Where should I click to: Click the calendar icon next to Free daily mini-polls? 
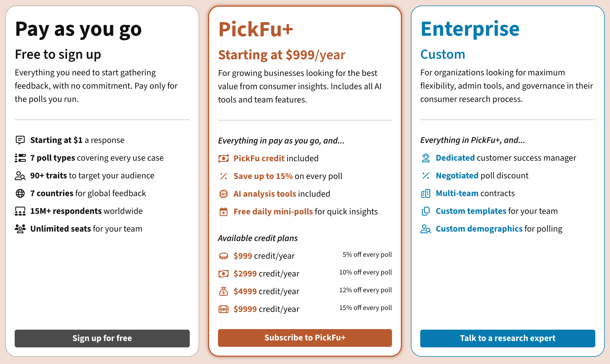click(x=224, y=212)
